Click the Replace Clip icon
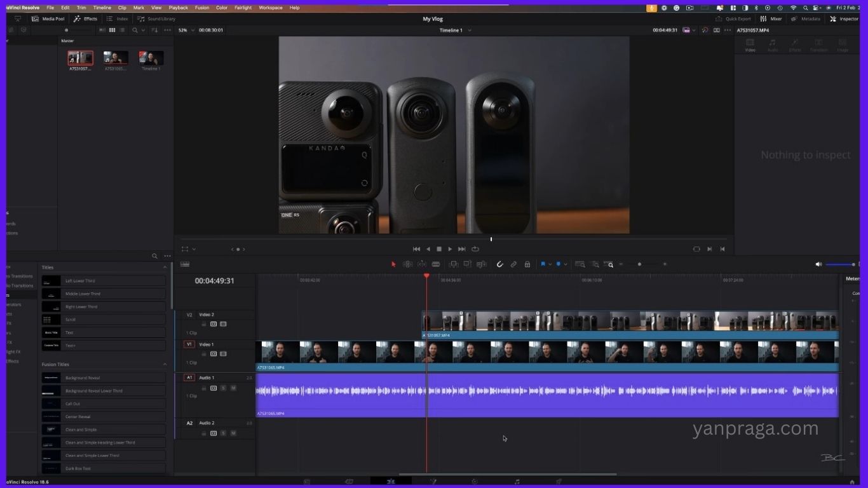868x488 pixels. tap(481, 264)
